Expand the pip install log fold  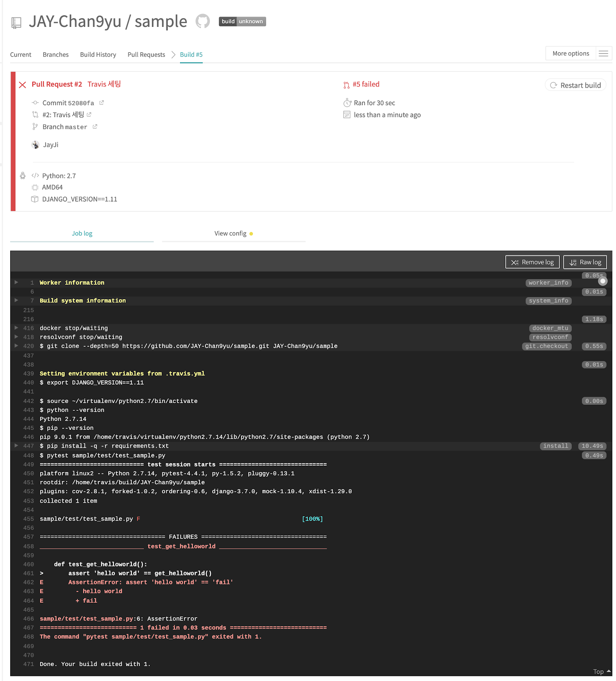point(17,446)
